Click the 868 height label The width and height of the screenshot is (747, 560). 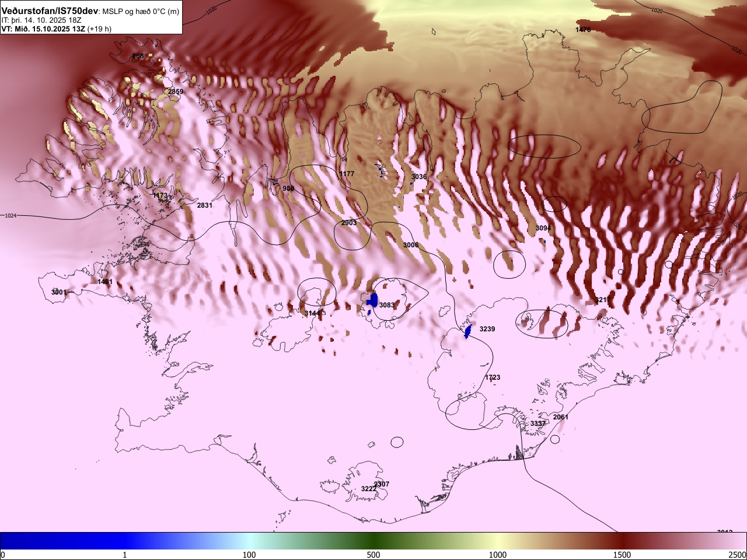tap(138, 56)
